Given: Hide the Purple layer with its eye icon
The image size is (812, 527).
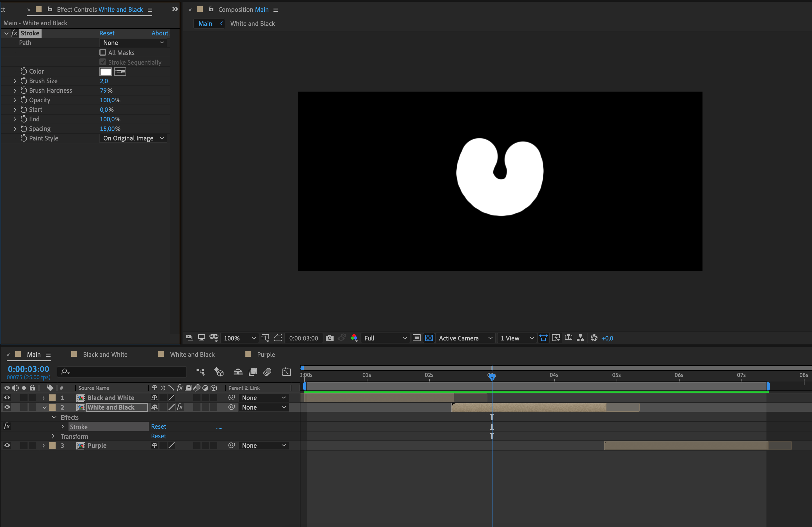Looking at the screenshot, I should (7, 446).
